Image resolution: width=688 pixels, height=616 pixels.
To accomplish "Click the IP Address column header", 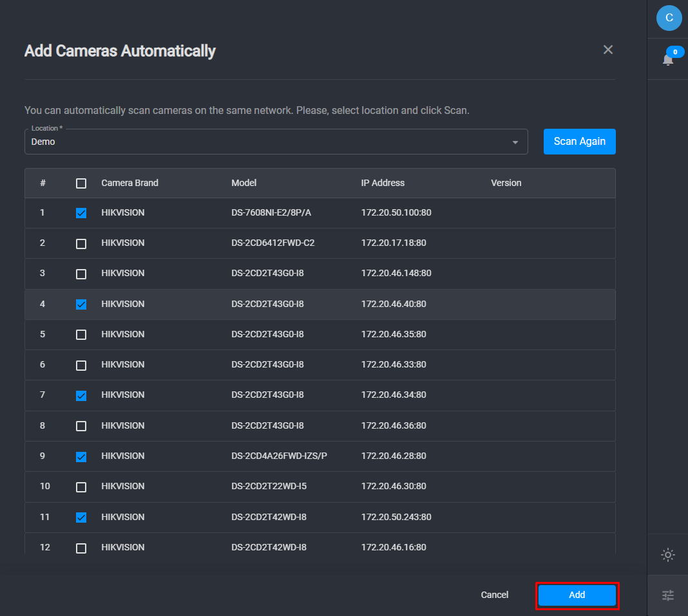I will click(383, 183).
